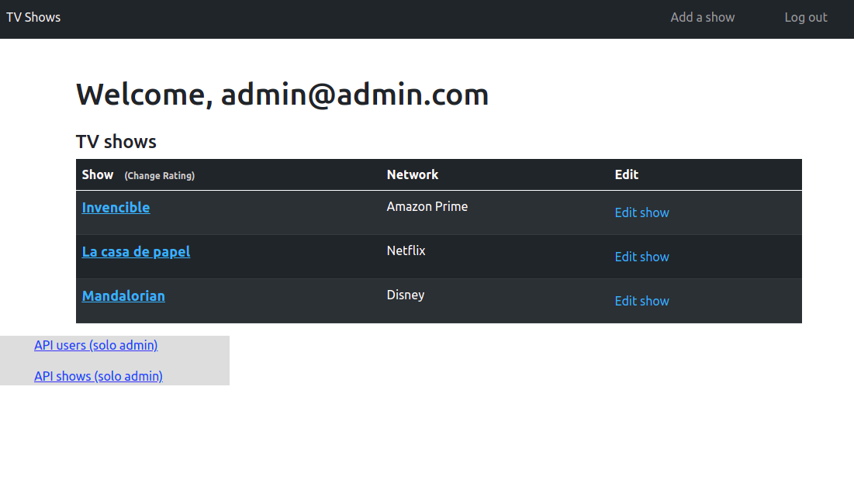Viewport: 854px width, 504px height.
Task: Edit the Invencible show
Action: [641, 212]
